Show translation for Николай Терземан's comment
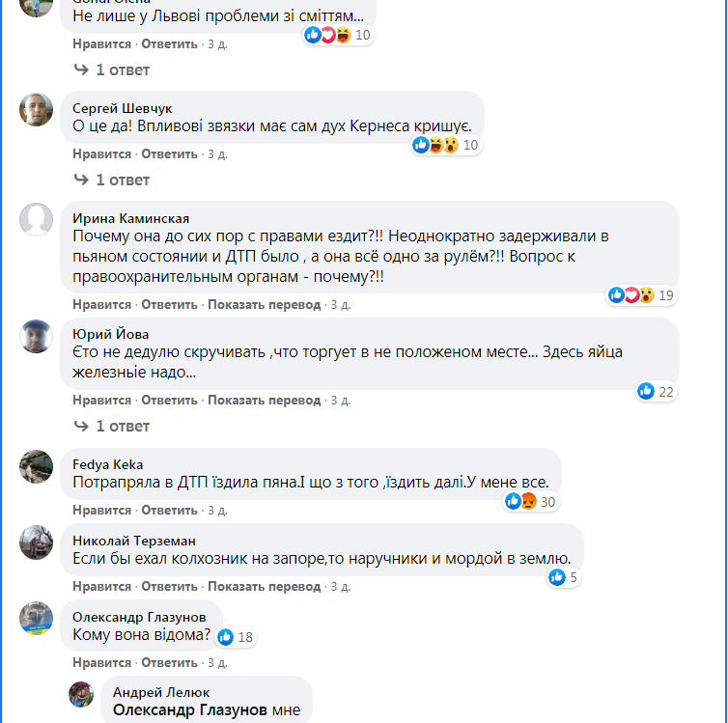 point(264,586)
